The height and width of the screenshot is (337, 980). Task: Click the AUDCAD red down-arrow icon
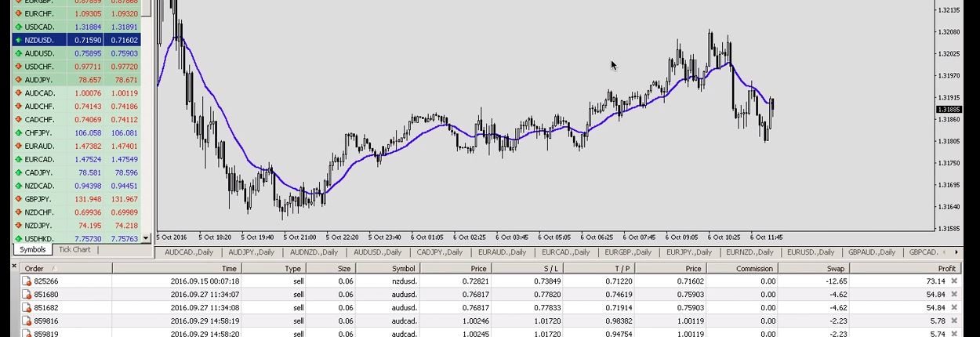pyautogui.click(x=18, y=93)
